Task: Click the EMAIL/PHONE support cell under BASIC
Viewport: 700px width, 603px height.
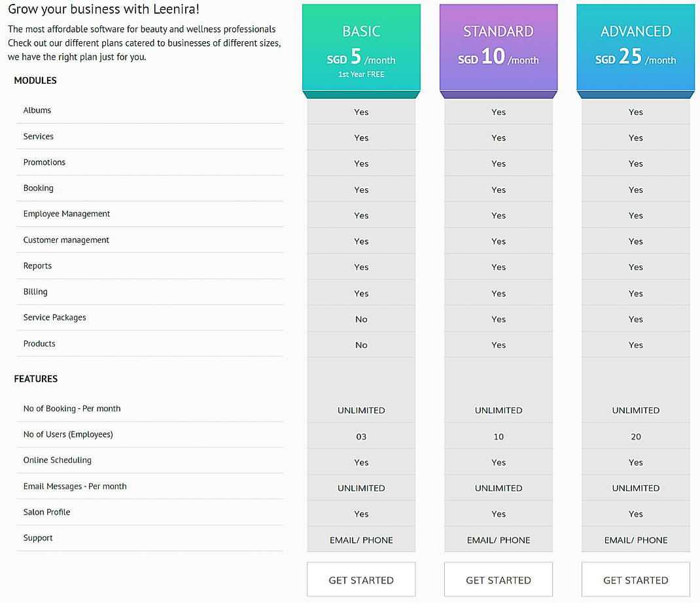Action: point(361,539)
